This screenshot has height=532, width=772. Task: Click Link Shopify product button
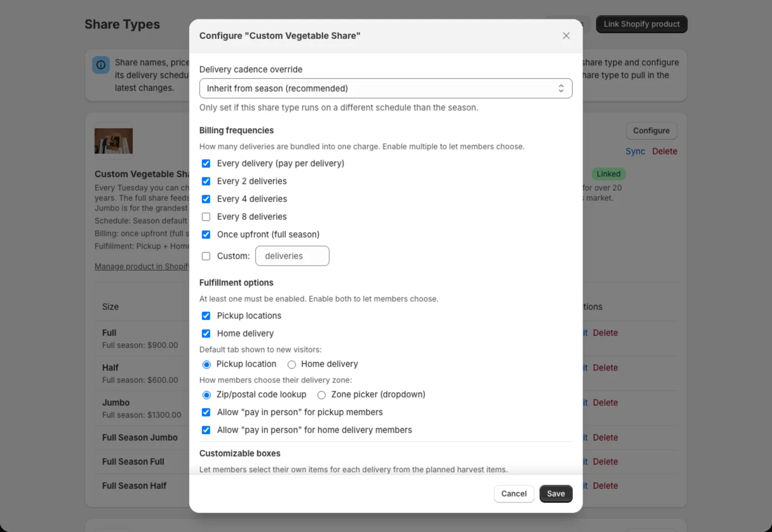[641, 24]
